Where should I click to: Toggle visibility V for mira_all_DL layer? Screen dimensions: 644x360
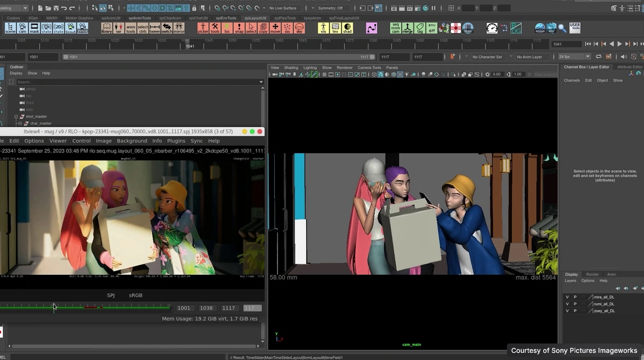(567, 297)
